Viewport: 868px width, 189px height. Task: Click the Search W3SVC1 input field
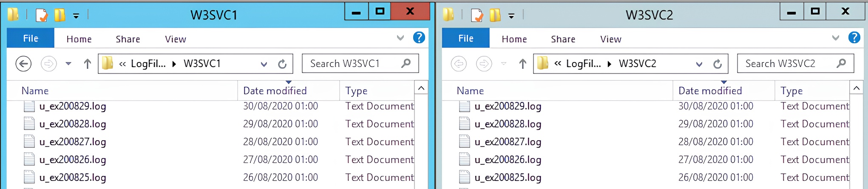pos(360,63)
